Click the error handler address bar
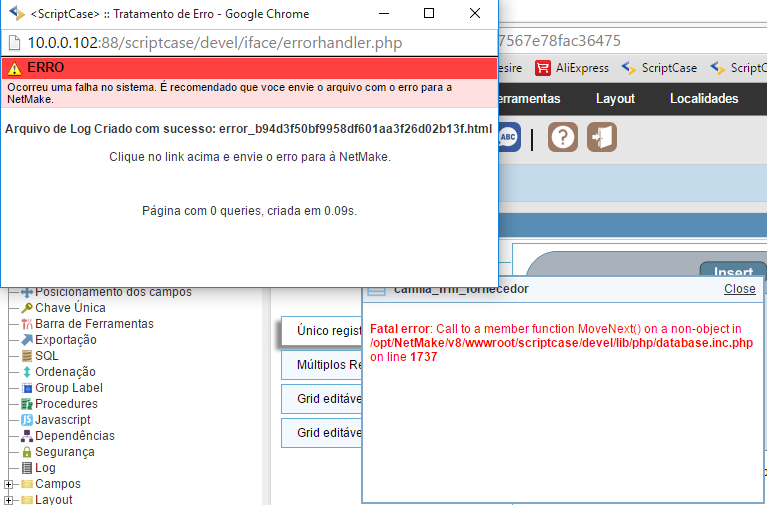 pyautogui.click(x=250, y=43)
